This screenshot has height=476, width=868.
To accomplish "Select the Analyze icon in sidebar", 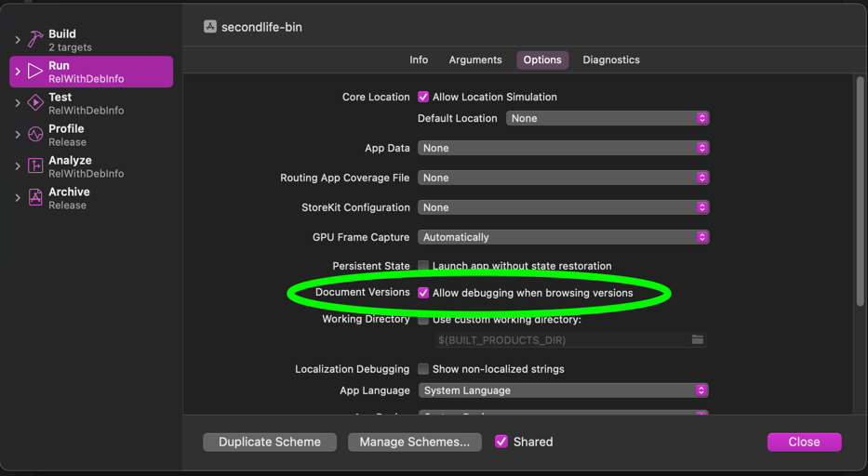I will [35, 166].
